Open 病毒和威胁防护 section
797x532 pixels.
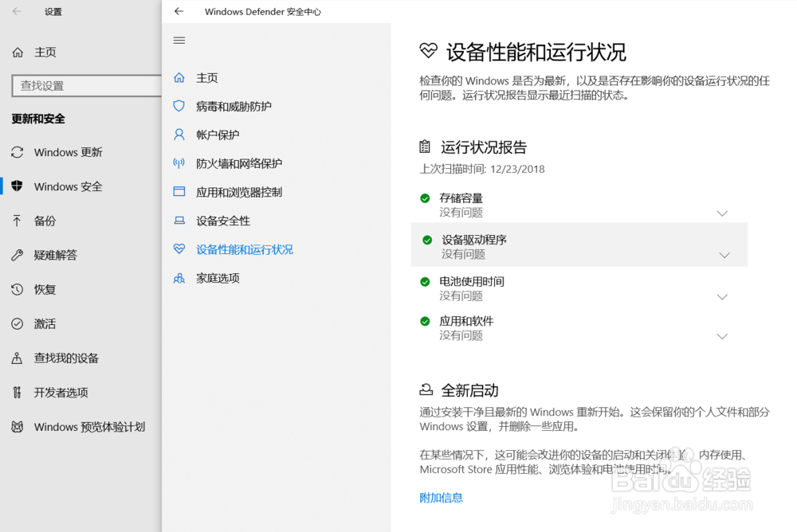(x=234, y=106)
